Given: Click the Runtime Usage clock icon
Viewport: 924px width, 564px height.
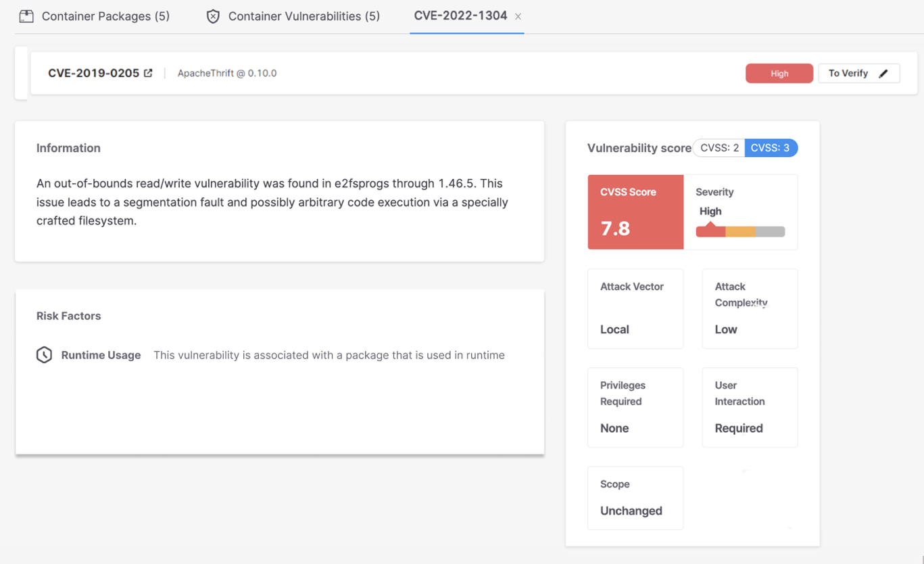Looking at the screenshot, I should [44, 355].
